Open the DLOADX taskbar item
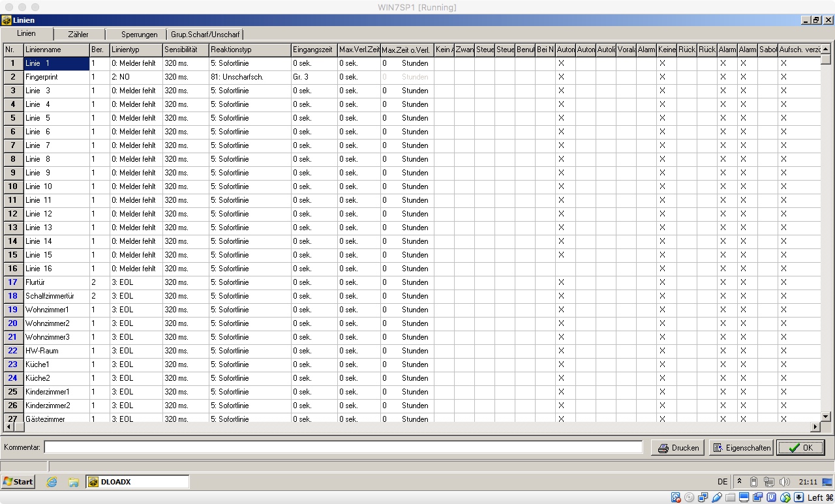Viewport: 835px width, 504px height. 138,482
